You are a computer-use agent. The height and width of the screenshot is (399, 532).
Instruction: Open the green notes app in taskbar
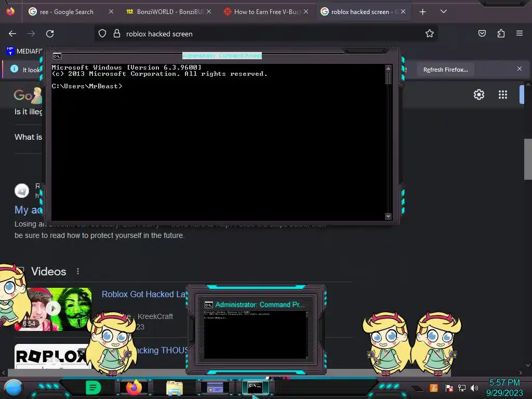[x=93, y=388]
